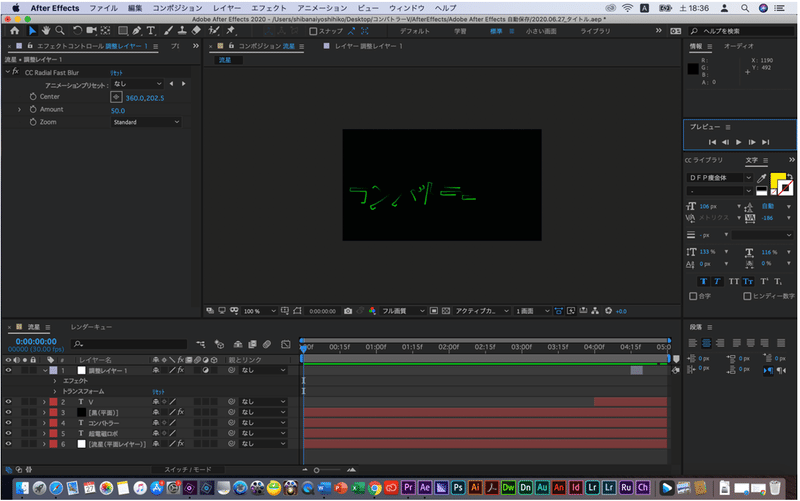The image size is (800, 501).
Task: Toggle the composition mini-flowchart icon in timeline
Action: tap(201, 344)
